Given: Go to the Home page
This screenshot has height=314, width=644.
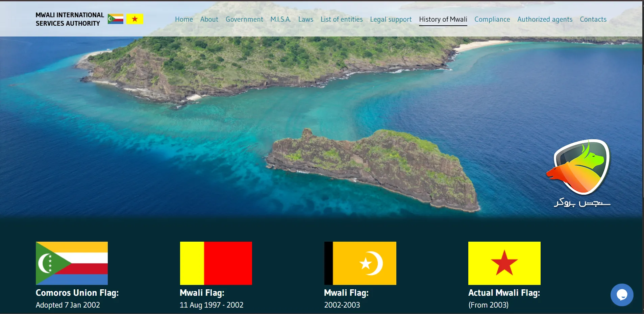Looking at the screenshot, I should point(184,19).
